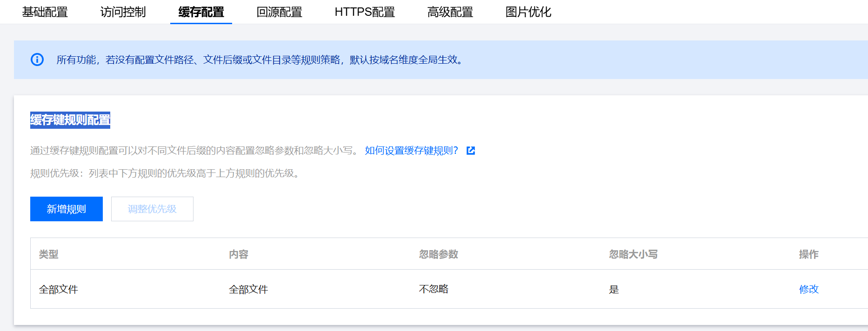Click the 是 value under 忽略大小写
Viewport: 868px width, 331px height.
pos(614,289)
